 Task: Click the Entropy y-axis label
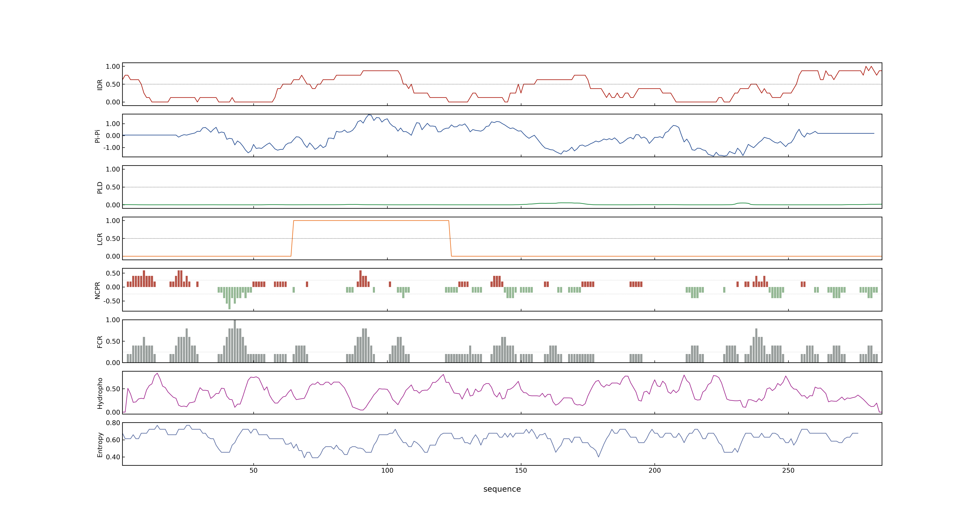(100, 444)
